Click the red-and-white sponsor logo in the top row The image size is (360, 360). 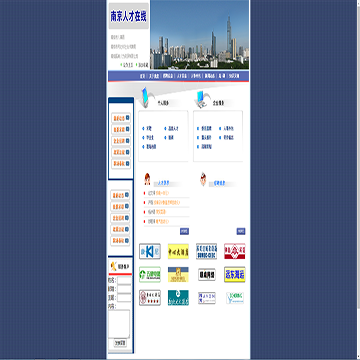tap(235, 251)
